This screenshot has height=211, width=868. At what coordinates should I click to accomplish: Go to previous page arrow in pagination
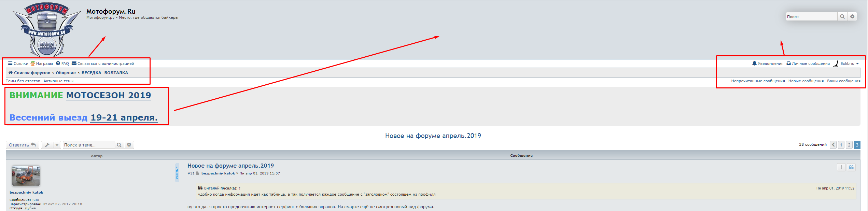pos(833,145)
